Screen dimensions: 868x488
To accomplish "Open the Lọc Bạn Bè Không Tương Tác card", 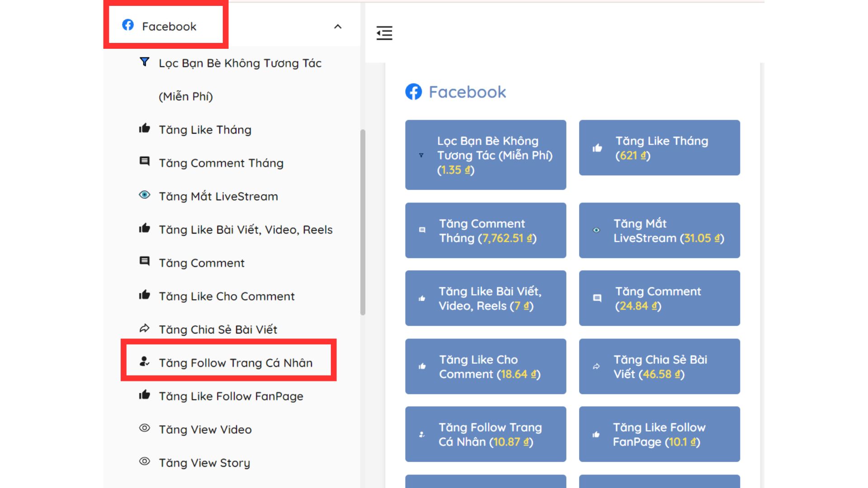I will point(486,155).
